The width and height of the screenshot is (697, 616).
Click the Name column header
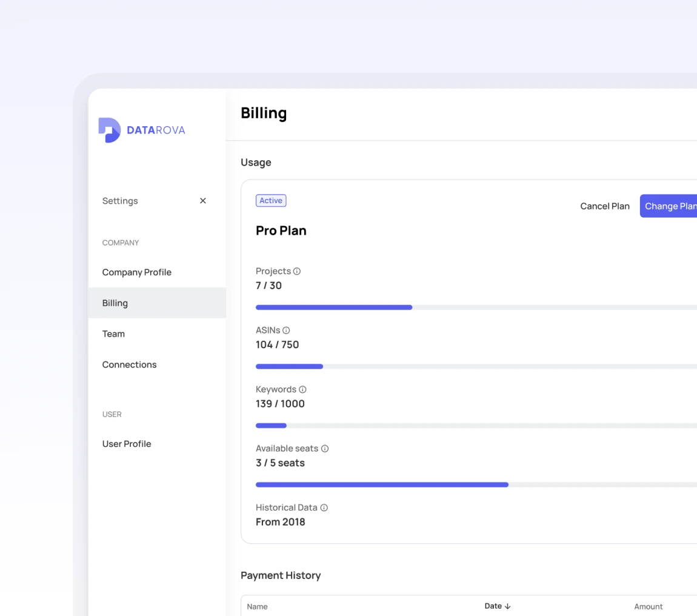[257, 607]
